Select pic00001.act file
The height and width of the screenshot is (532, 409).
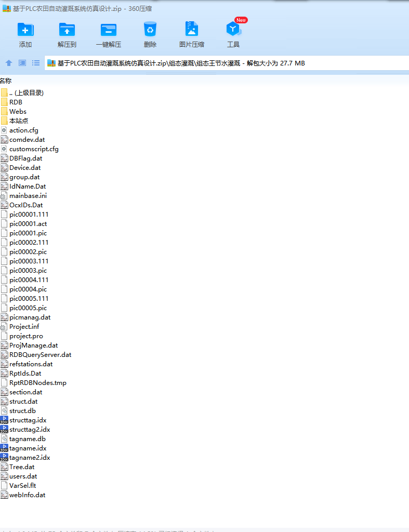tap(28, 223)
